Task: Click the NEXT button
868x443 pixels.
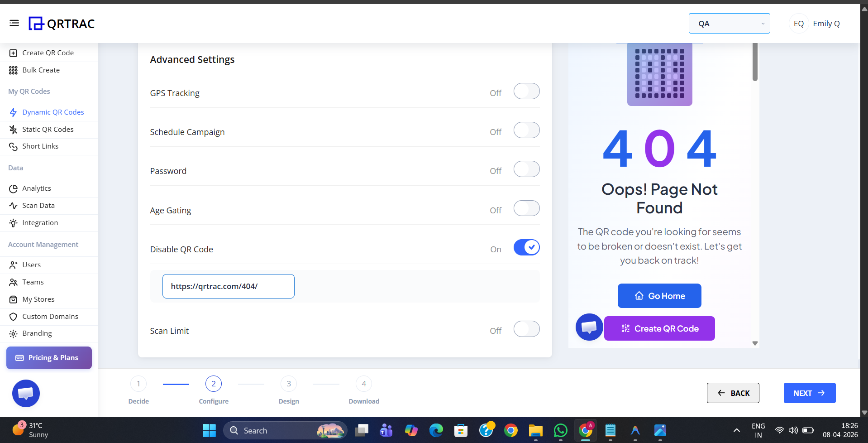Action: [809, 393]
